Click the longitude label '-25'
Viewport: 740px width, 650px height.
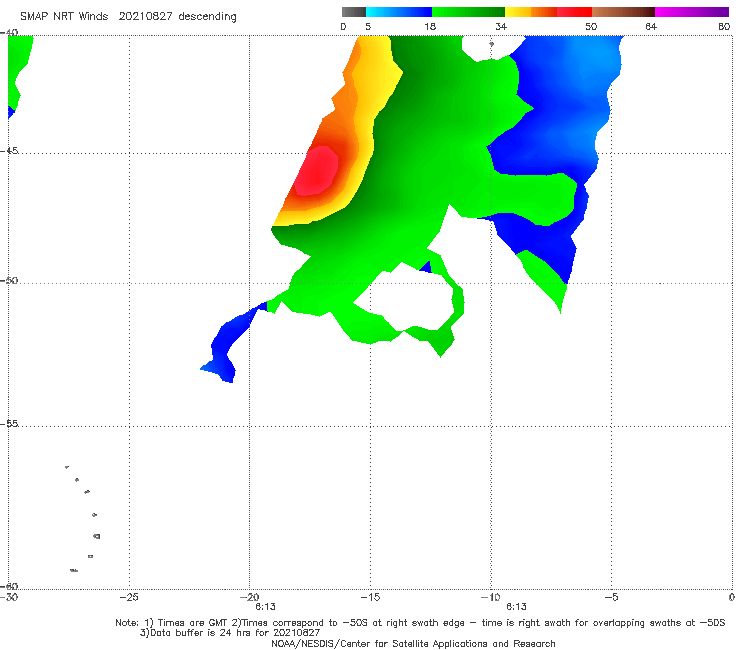(129, 597)
